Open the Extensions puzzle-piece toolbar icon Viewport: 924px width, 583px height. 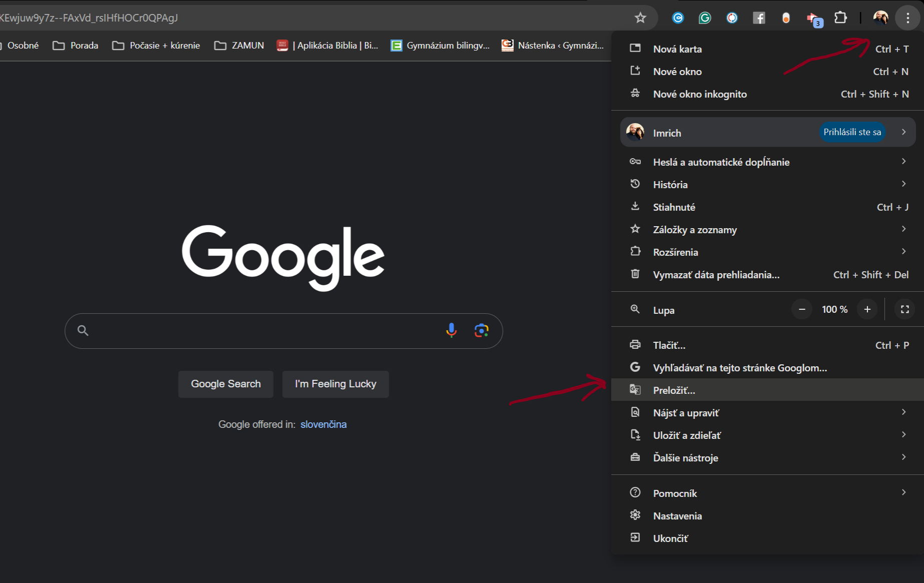(x=840, y=18)
